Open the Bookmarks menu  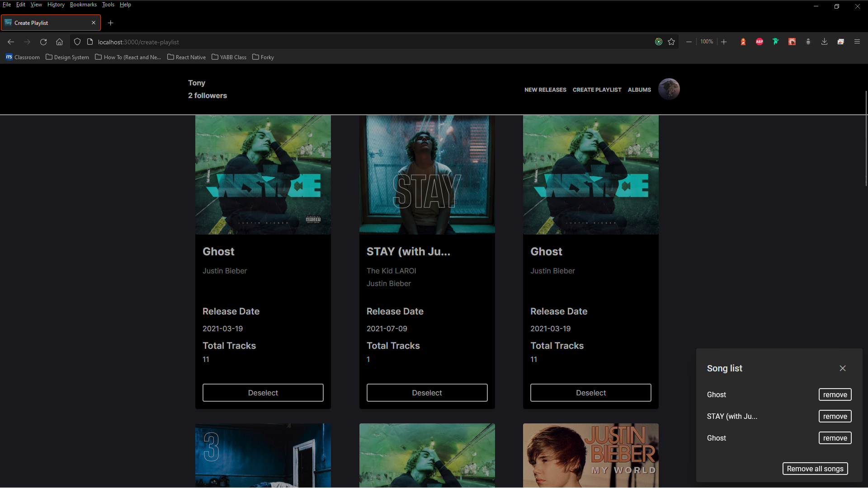pyautogui.click(x=83, y=5)
